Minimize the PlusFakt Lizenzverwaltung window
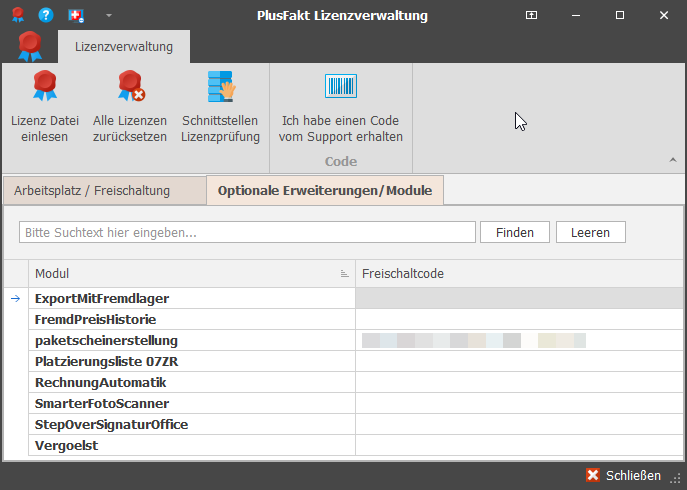This screenshot has height=490, width=687. (576, 15)
